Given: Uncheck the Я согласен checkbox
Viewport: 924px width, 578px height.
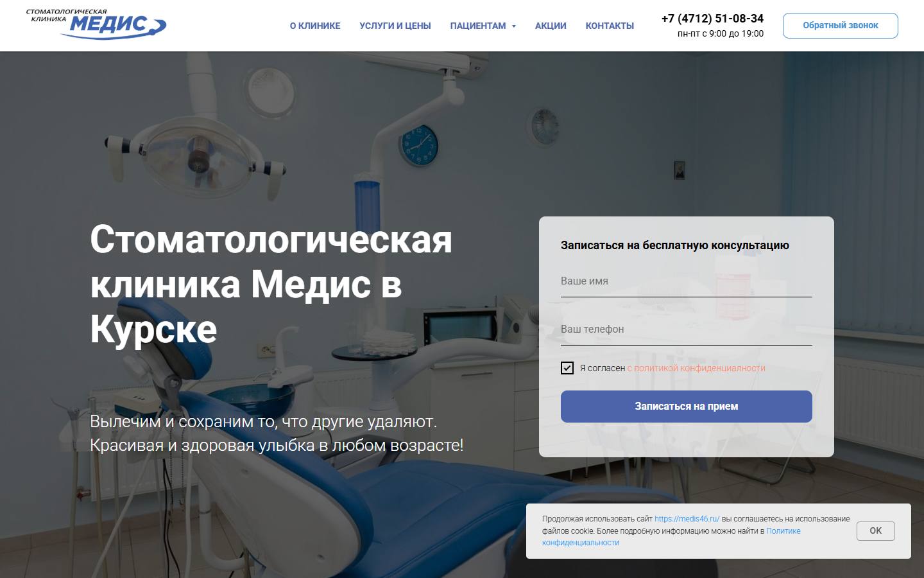Looking at the screenshot, I should (x=567, y=368).
